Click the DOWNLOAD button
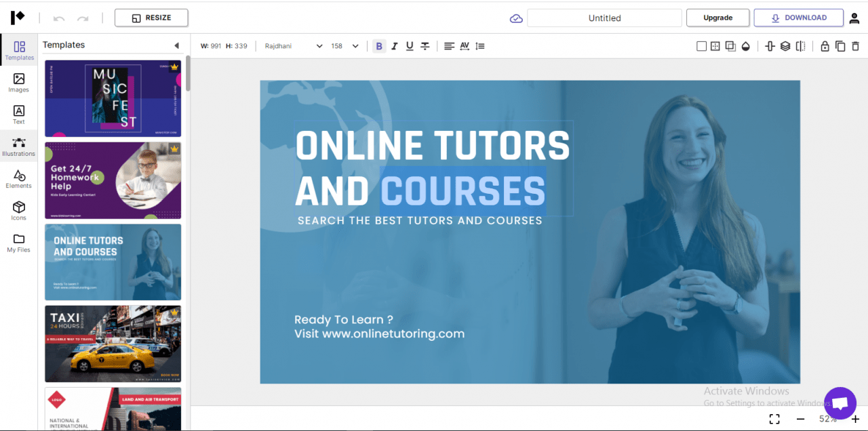Screen dimensions: 868x431 [798, 18]
